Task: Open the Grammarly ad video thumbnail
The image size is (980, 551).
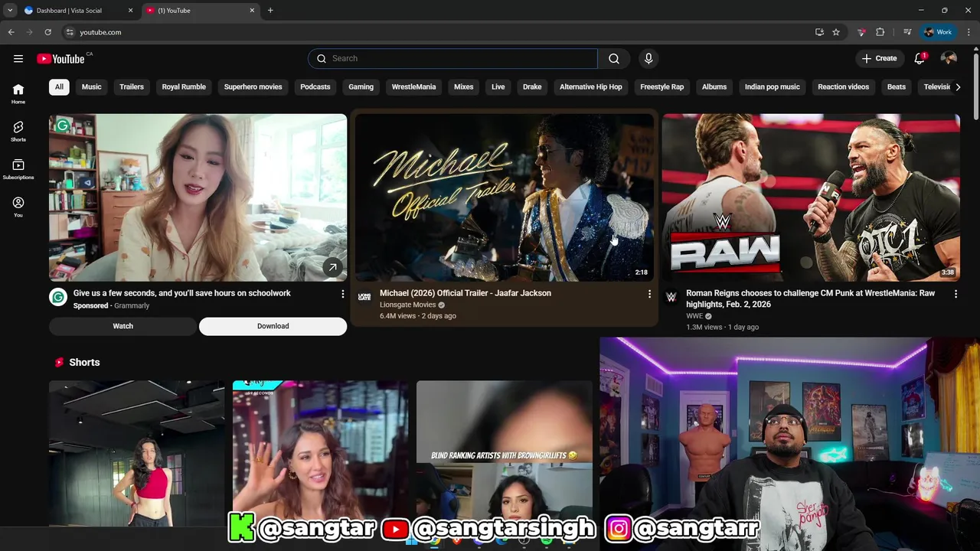Action: pyautogui.click(x=198, y=197)
